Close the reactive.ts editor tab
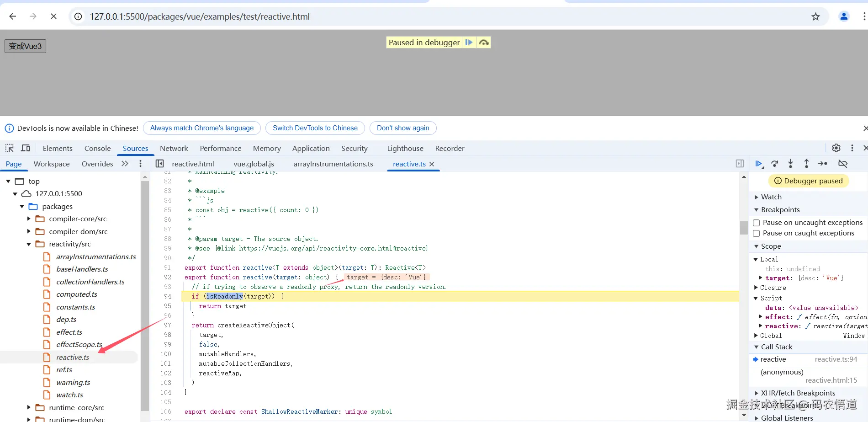Screen dimensions: 868x422 pos(432,164)
